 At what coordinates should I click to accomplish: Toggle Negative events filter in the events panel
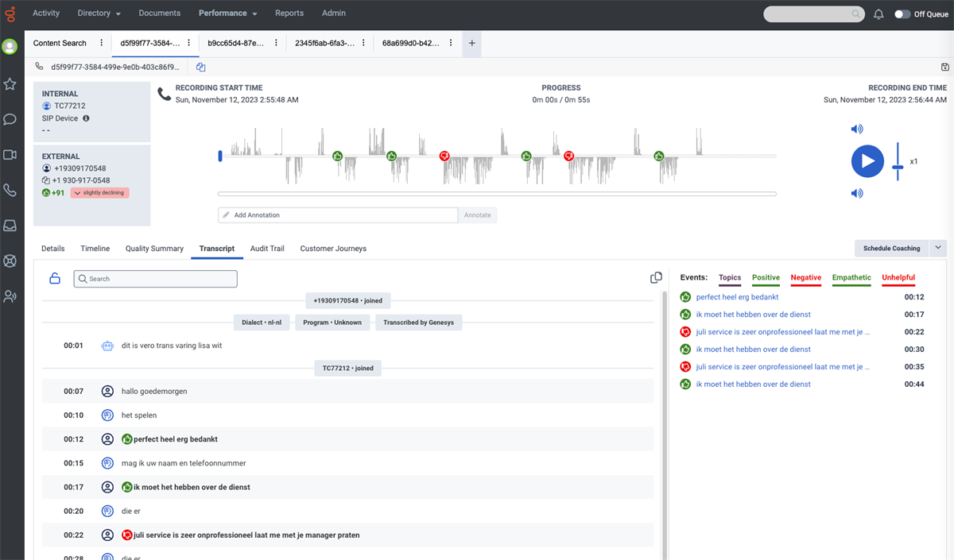pos(805,278)
